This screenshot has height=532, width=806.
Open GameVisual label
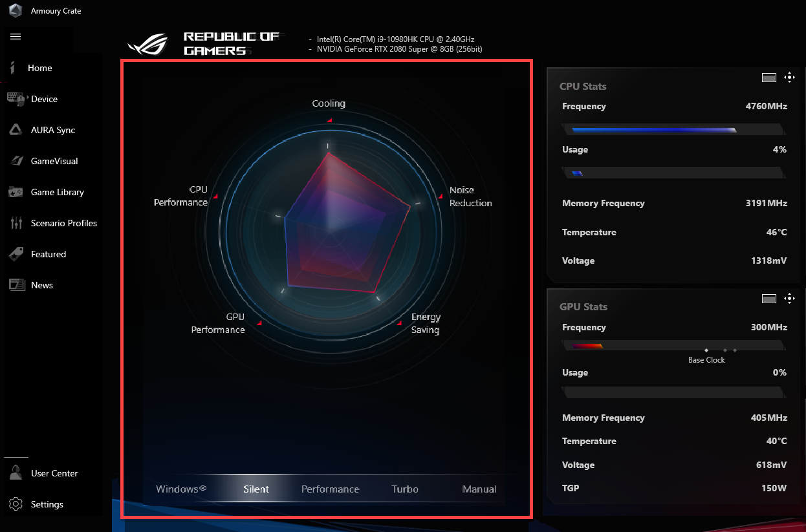[54, 161]
